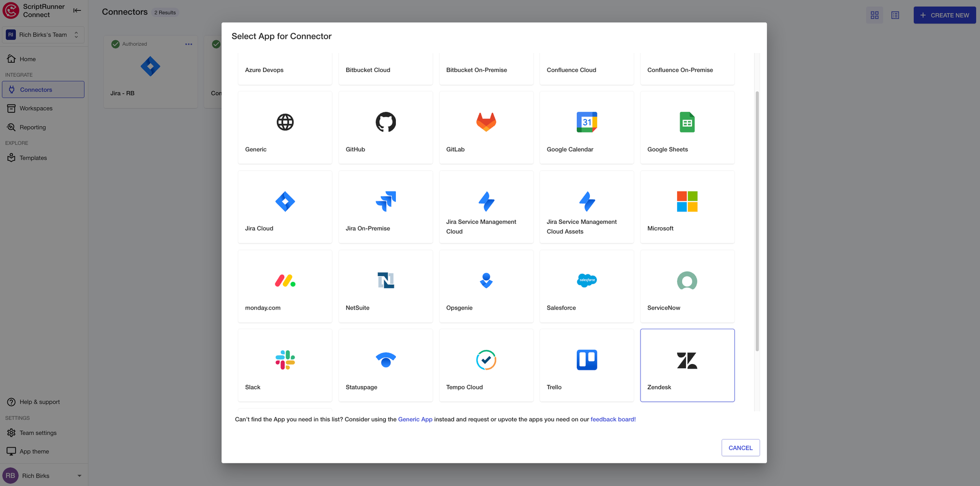Open the Rich Birks's Team switcher
The width and height of the screenshot is (980, 486).
tap(43, 35)
